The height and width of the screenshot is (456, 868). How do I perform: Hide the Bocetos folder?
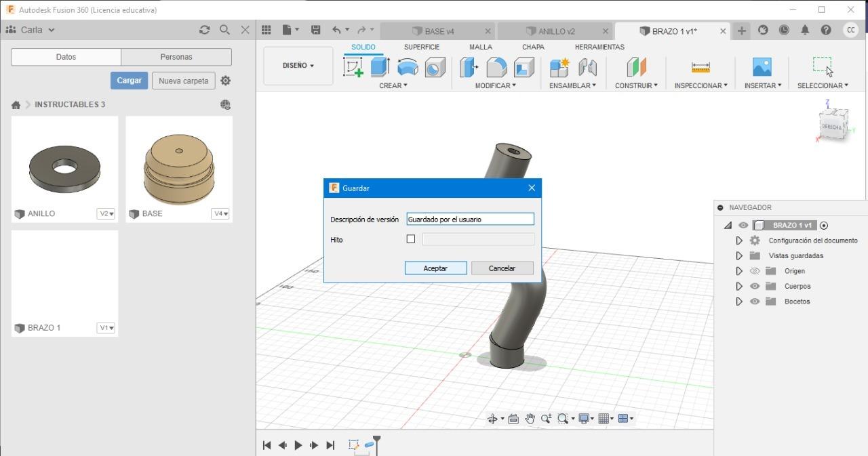click(755, 302)
